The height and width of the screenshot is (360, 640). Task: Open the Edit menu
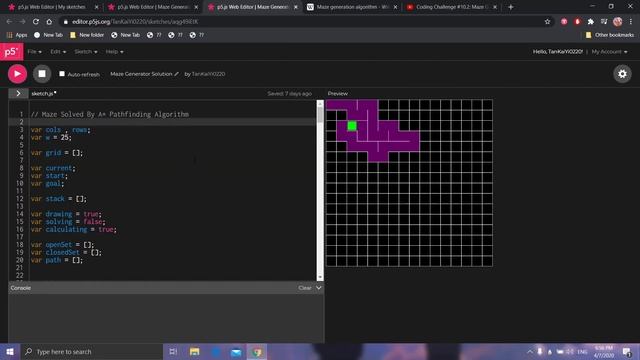pyautogui.click(x=58, y=52)
